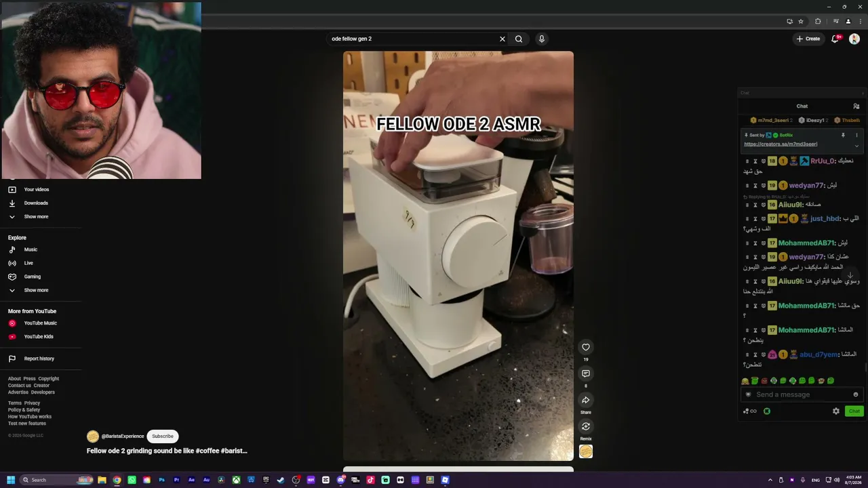Jump to latest chat messages arrow
The image size is (868, 488).
tap(850, 275)
